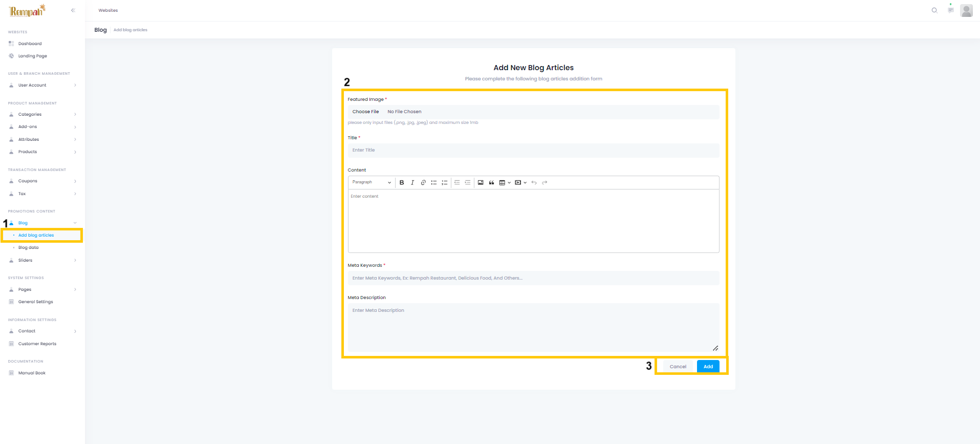Go to Blog data submenu
This screenshot has height=444, width=980.
[29, 248]
